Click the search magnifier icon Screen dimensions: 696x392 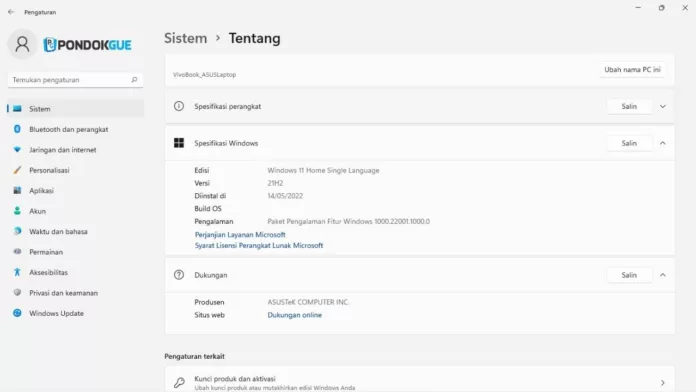[x=134, y=80]
